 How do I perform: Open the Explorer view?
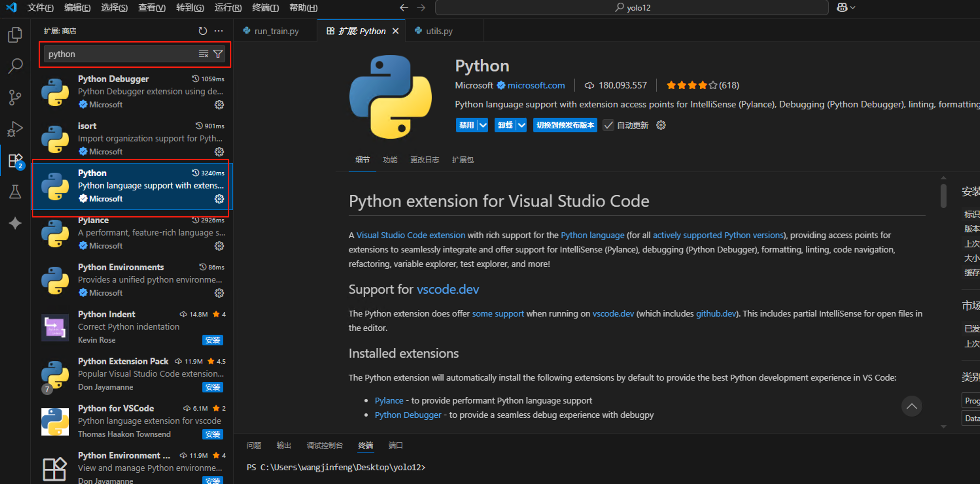click(15, 34)
